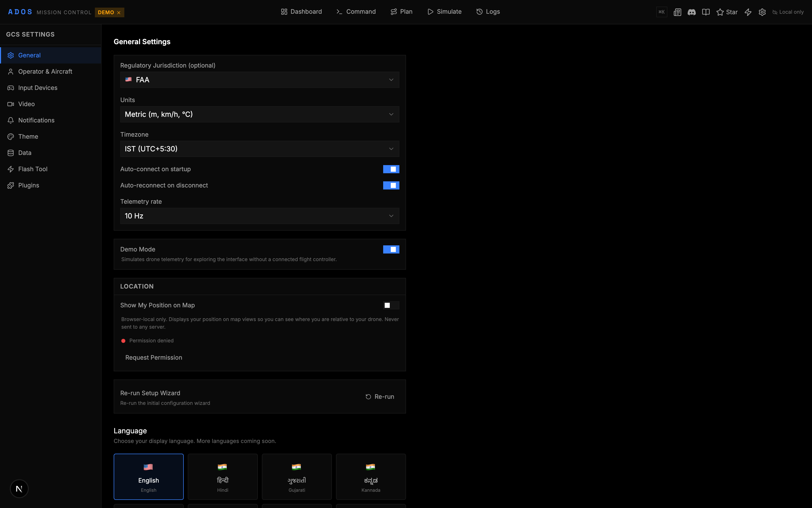Open Notifications settings section
The width and height of the screenshot is (812, 508).
[x=51, y=120]
